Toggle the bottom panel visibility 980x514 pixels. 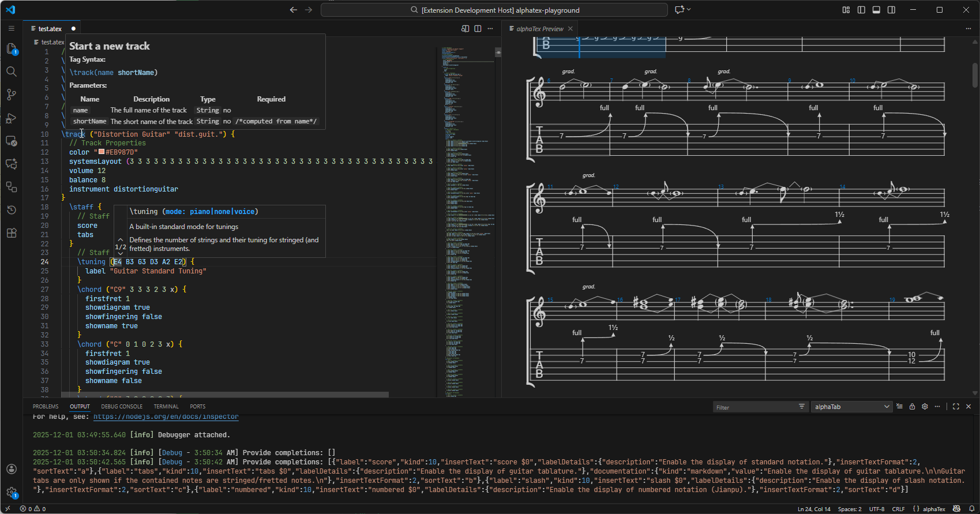(876, 10)
